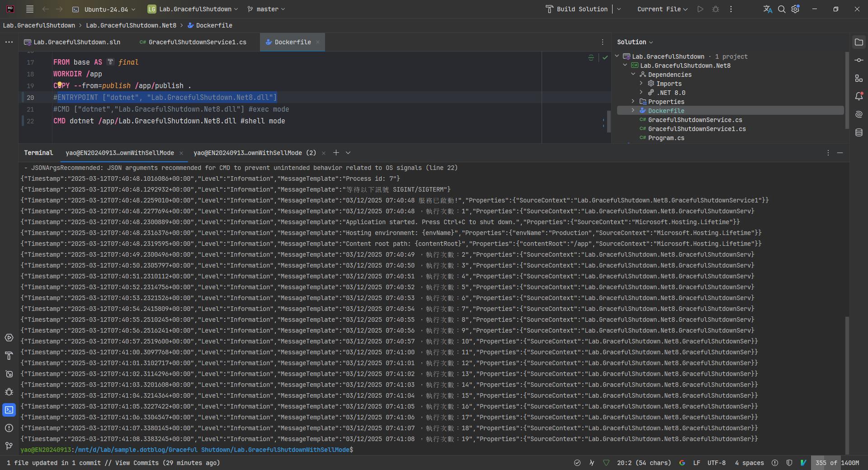Click the memory indicator 355 of 1400M
Viewport: 868px width, 470px height.
tap(837, 463)
